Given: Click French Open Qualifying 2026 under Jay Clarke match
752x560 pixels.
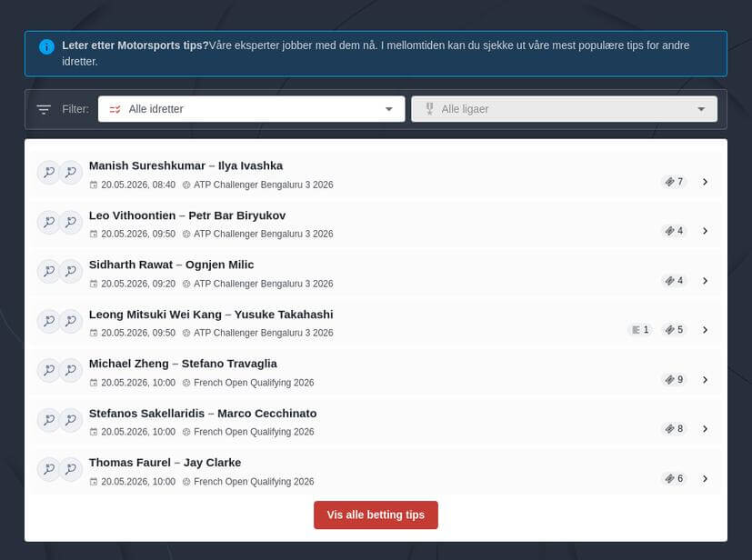Looking at the screenshot, I should [x=254, y=482].
